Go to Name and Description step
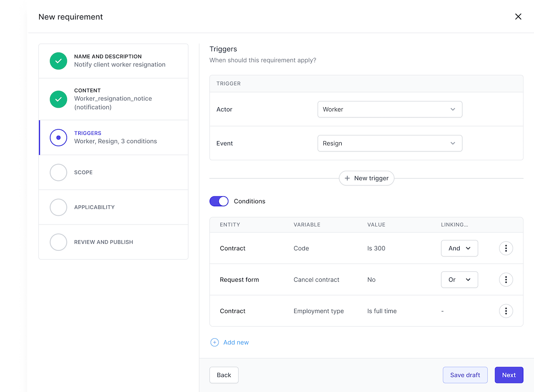Viewport: 534px width, 392px height. point(114,61)
